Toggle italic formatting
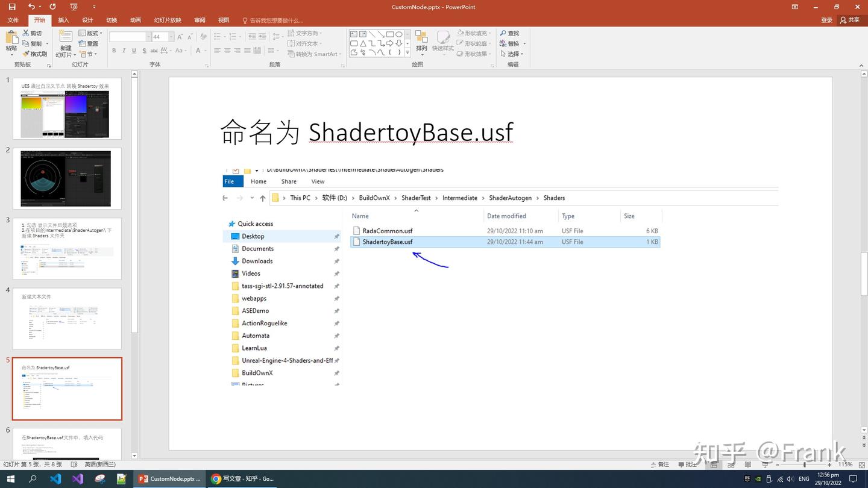Screen dimensions: 868x488 point(124,51)
